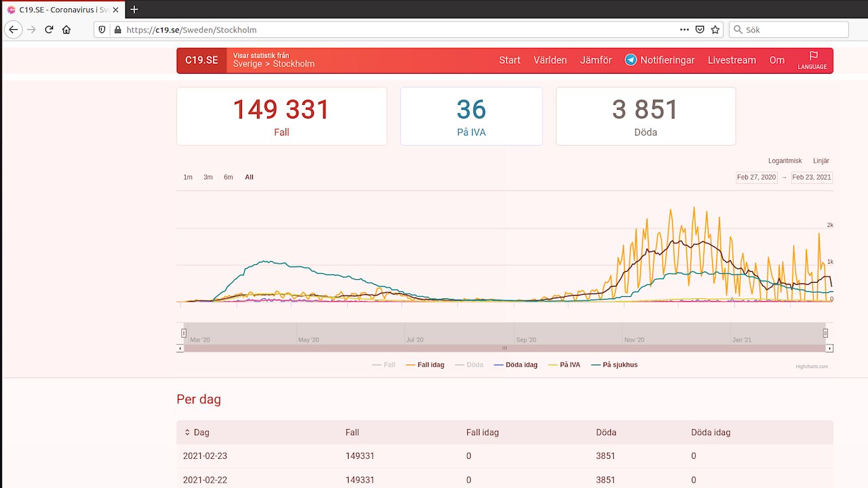Click the Telegram icon beside Notifieringar

631,60
